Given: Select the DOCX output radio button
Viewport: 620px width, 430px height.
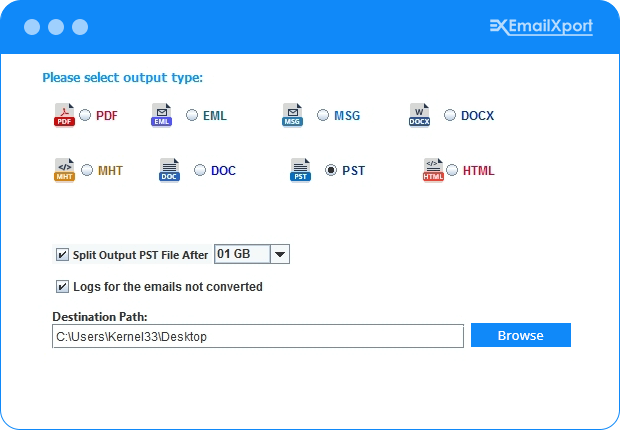Looking at the screenshot, I should coord(450,115).
